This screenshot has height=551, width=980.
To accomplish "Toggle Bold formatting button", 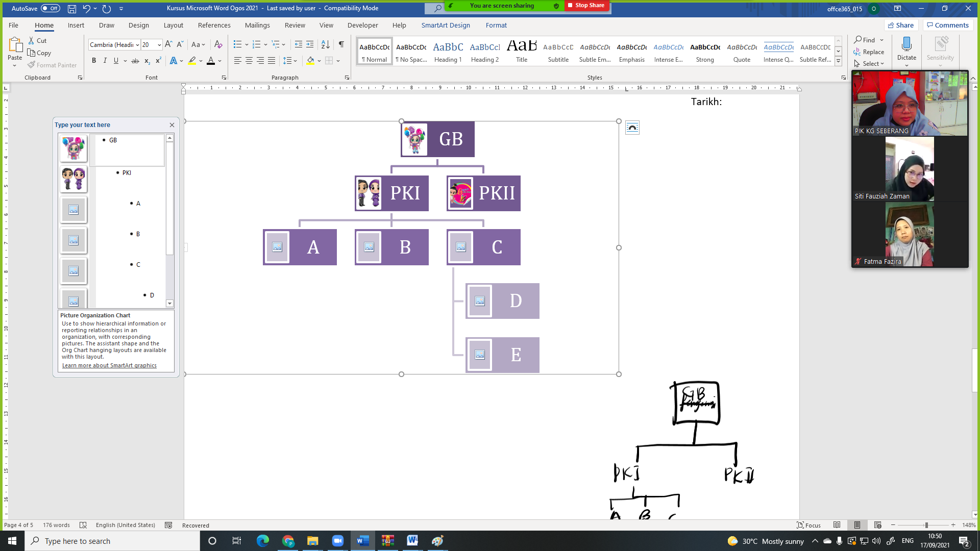I will 94,61.
